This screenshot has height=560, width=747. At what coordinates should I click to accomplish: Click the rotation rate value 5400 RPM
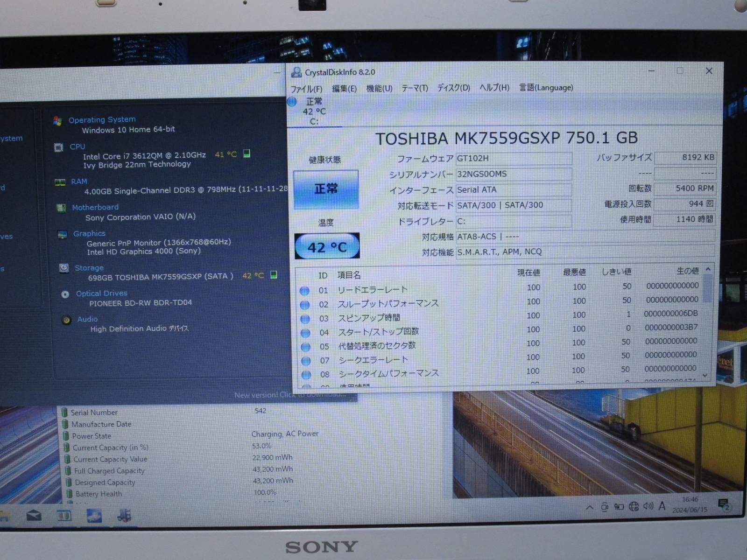pos(685,188)
